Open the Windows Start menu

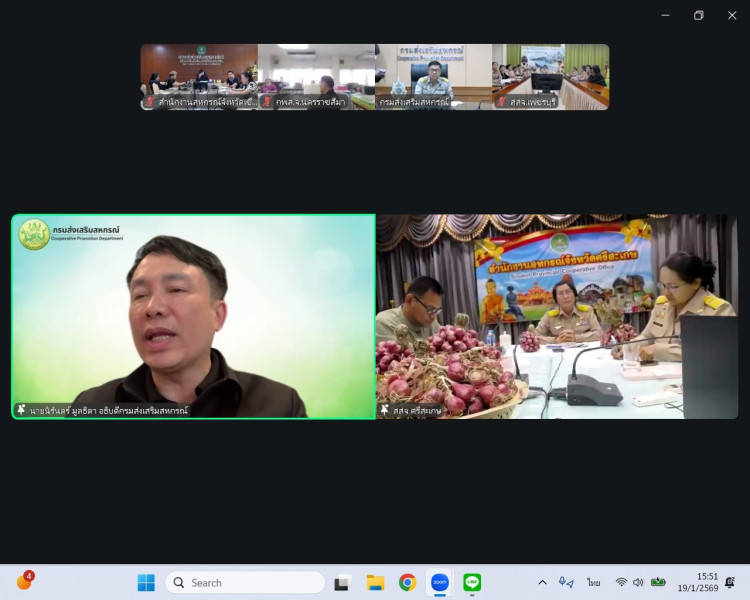(146, 582)
